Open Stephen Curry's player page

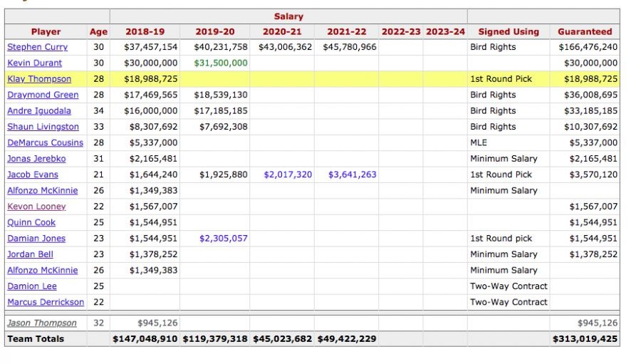(37, 47)
